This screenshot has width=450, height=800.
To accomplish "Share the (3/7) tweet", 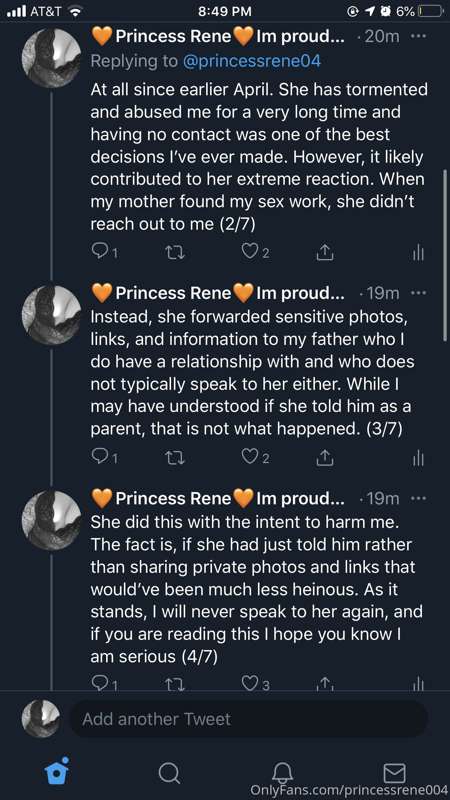I will pyautogui.click(x=324, y=458).
